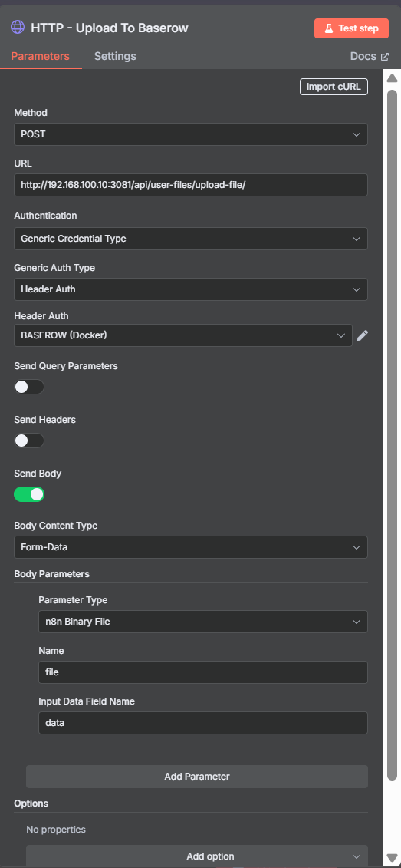Click the Import cURL button
401x868 pixels.
(334, 87)
